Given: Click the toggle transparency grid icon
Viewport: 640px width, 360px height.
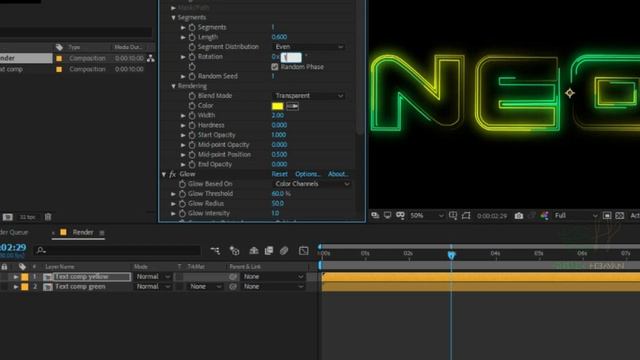Looking at the screenshot, I should [x=620, y=216].
